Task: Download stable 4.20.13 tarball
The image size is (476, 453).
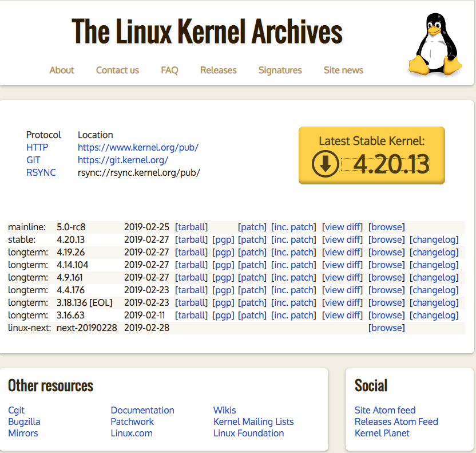Action: 191,240
